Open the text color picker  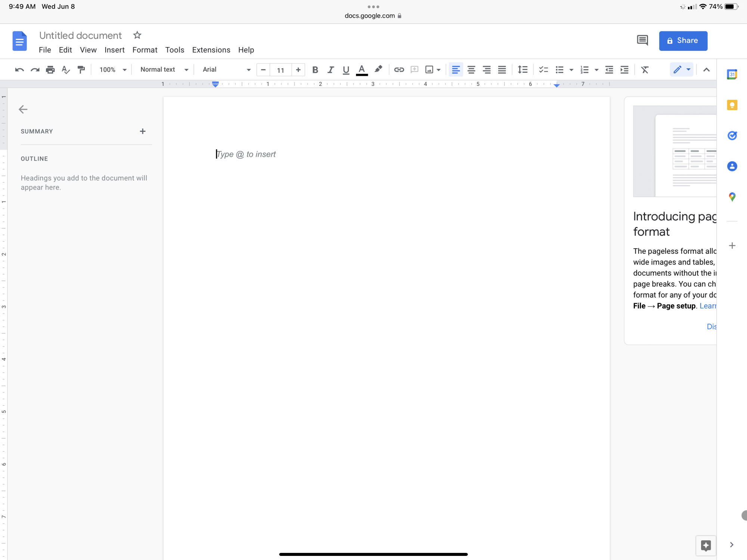pyautogui.click(x=362, y=69)
